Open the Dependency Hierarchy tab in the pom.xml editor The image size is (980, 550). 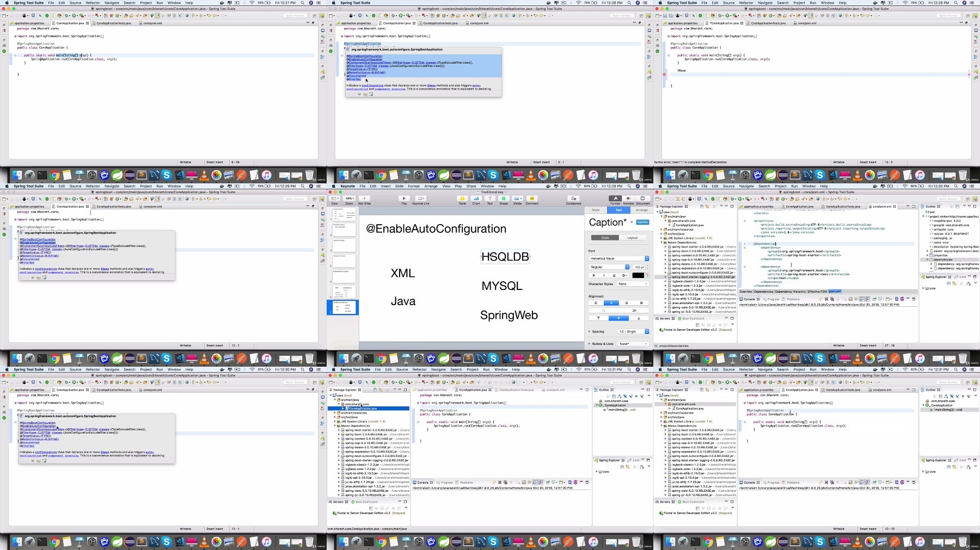pyautogui.click(x=791, y=292)
